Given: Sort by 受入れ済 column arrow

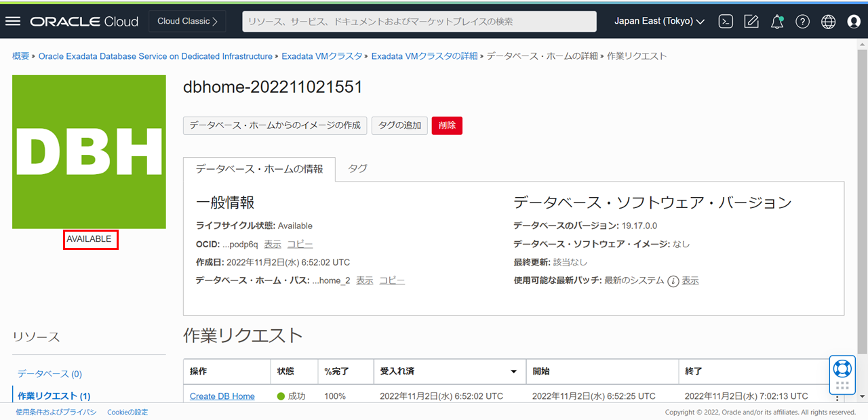Looking at the screenshot, I should pos(513,372).
